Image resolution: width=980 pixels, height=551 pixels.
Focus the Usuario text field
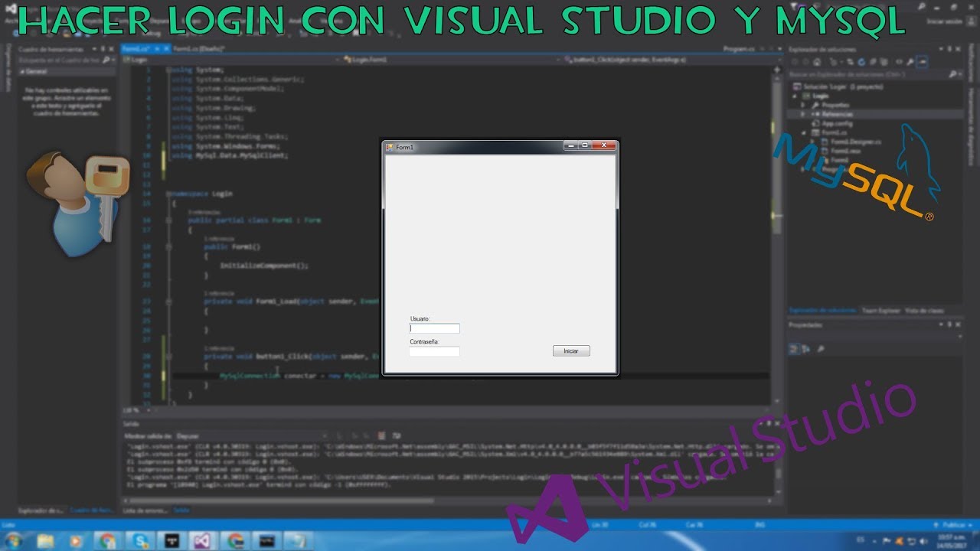pyautogui.click(x=435, y=328)
